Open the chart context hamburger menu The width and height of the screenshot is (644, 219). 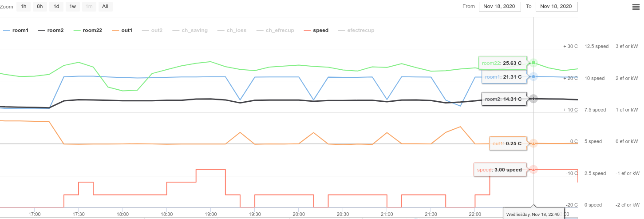[x=635, y=7]
